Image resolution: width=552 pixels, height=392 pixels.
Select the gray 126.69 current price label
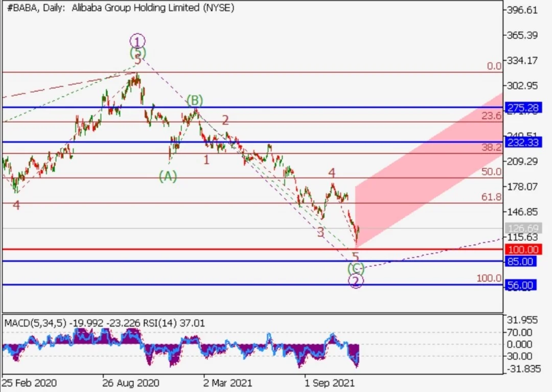pyautogui.click(x=523, y=228)
